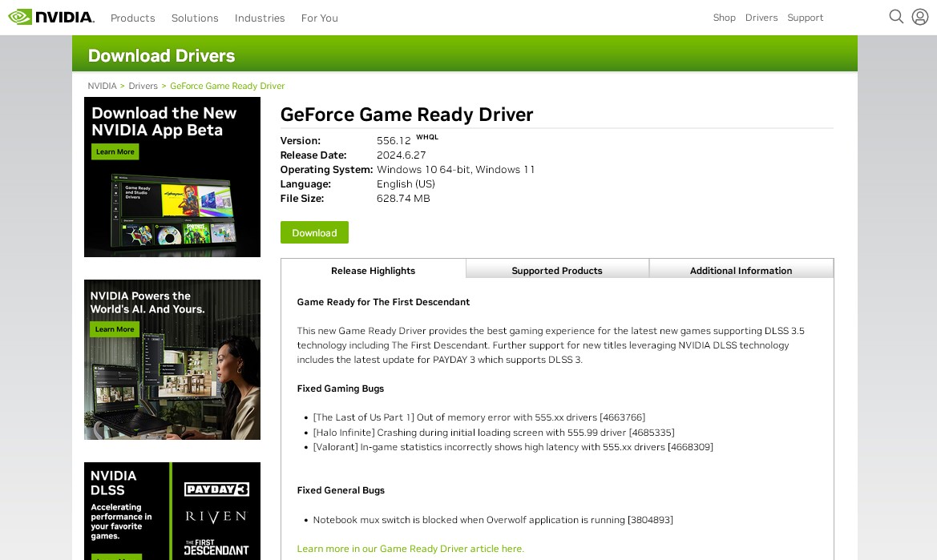This screenshot has height=560, width=937.
Task: Click the Download Drivers header title
Action: [161, 55]
